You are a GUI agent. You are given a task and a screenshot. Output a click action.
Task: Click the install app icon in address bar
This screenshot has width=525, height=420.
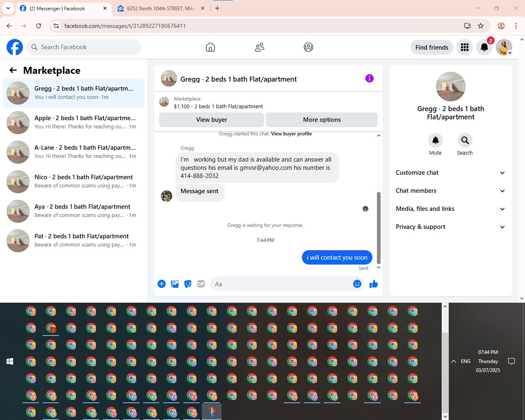coord(467,26)
